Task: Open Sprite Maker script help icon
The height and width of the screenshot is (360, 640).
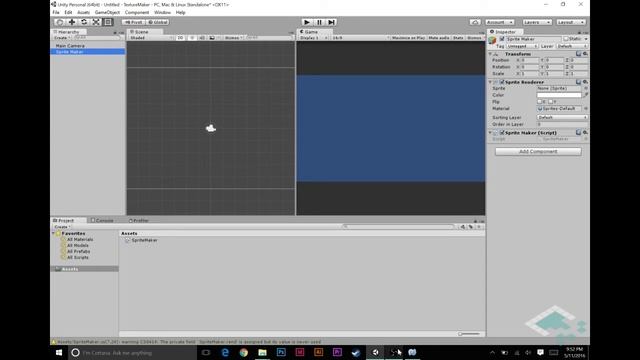Action: [578, 132]
